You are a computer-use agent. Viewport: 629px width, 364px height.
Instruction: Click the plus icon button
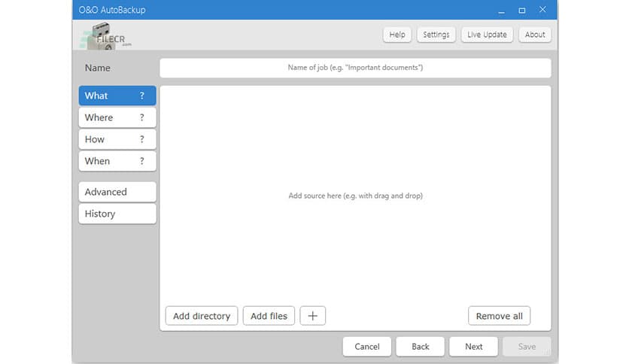pyautogui.click(x=312, y=316)
